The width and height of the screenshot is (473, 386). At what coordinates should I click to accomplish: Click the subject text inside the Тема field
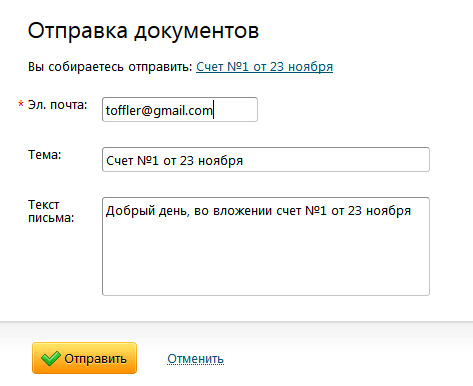point(174,161)
